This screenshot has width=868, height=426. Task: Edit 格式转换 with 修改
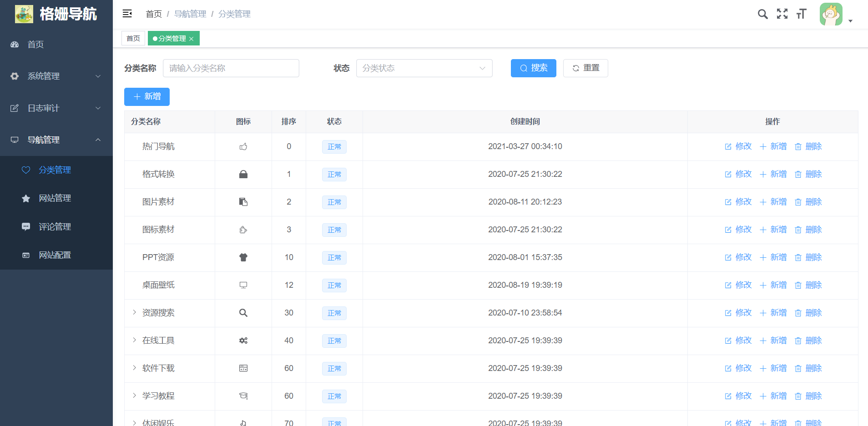tap(738, 174)
